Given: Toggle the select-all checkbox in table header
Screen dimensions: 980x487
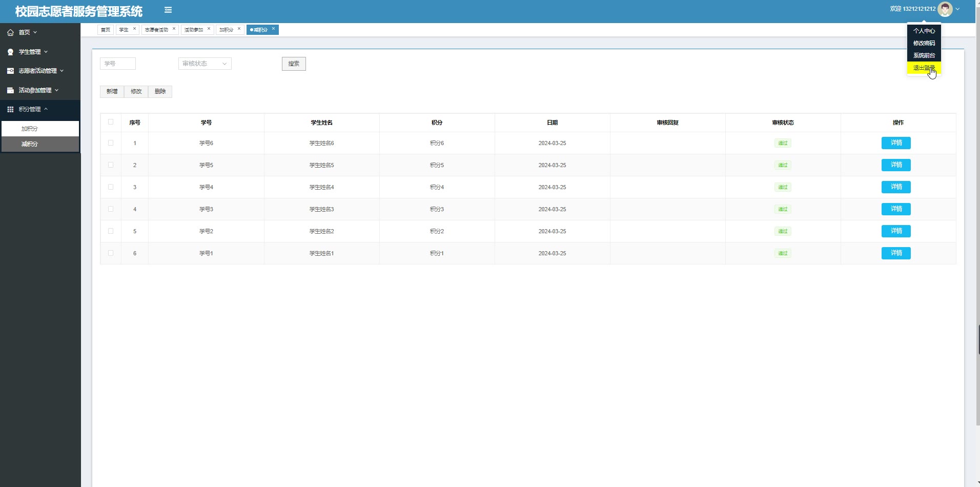Looking at the screenshot, I should click(111, 122).
